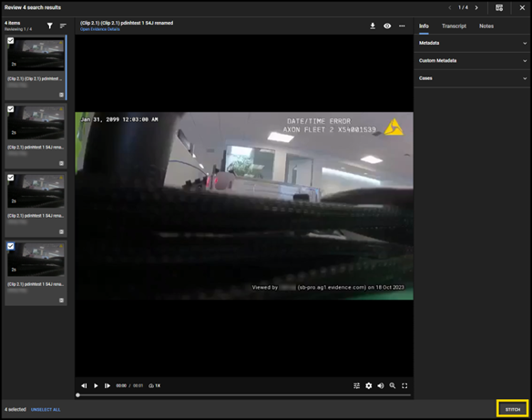Screen dimensions: 532x420
Task: Click UNSELECT ALL link
Action: pyautogui.click(x=46, y=409)
